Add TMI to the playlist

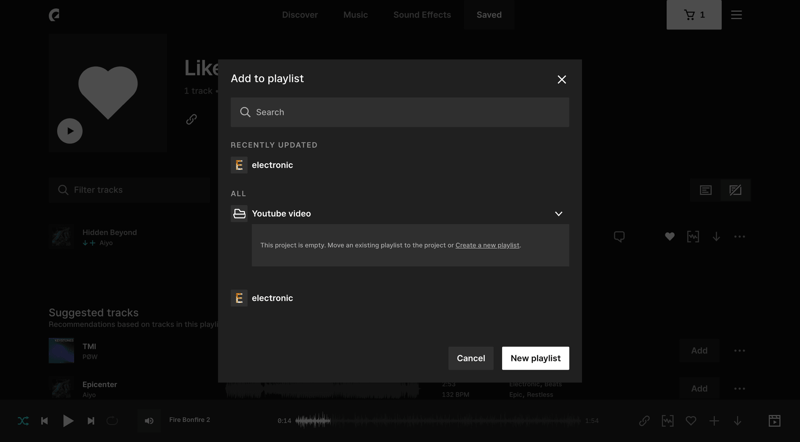[x=699, y=351]
